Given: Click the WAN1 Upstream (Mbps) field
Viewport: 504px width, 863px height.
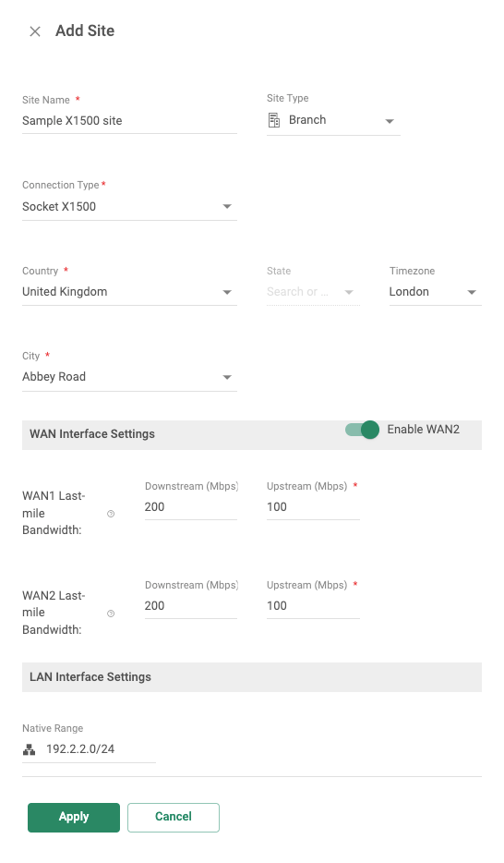Looking at the screenshot, I should 313,507.
